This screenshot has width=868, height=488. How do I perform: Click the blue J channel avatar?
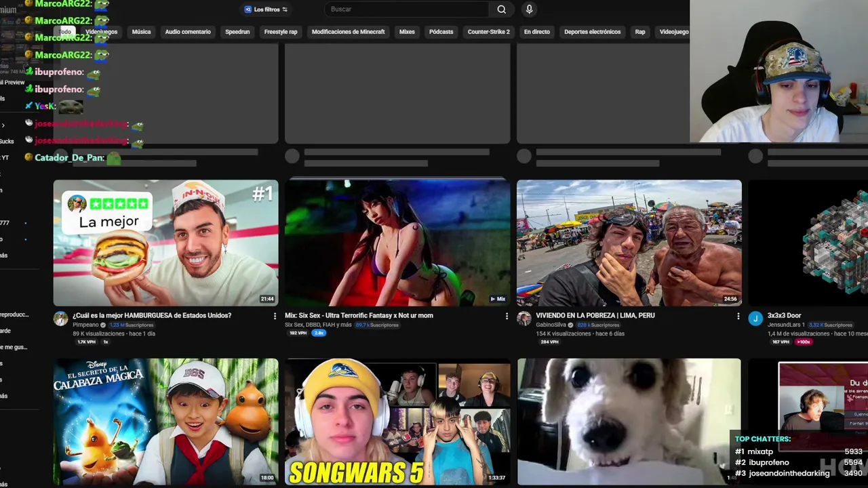[755, 319]
